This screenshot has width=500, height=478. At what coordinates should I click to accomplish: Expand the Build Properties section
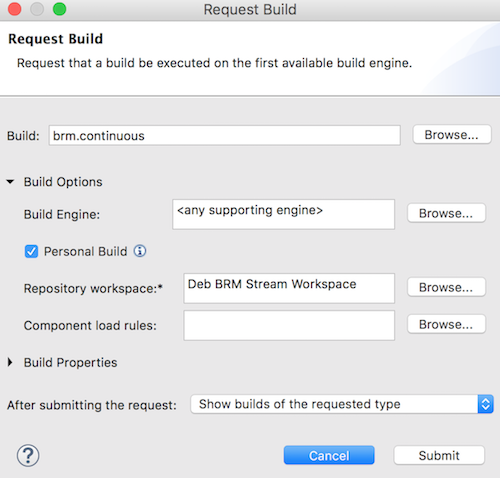10,362
